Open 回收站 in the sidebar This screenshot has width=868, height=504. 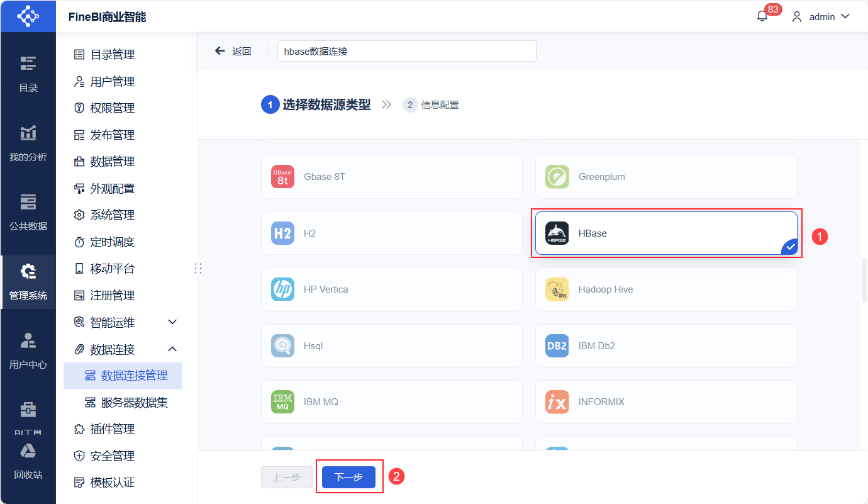coord(28,461)
